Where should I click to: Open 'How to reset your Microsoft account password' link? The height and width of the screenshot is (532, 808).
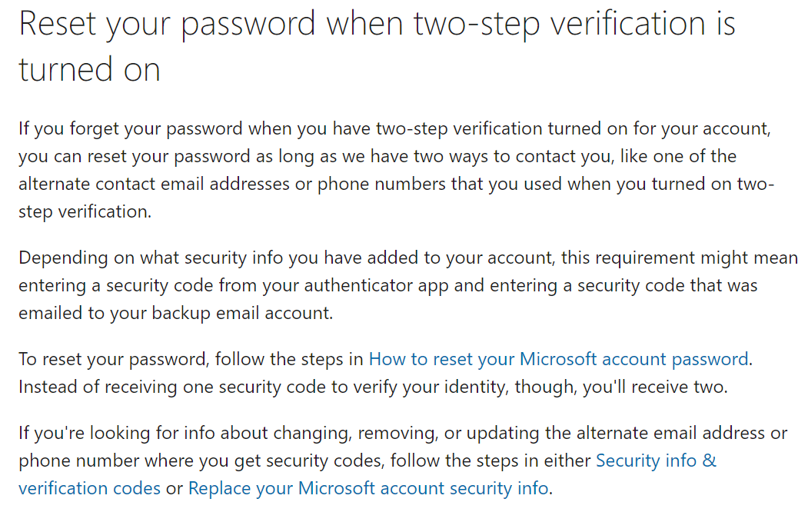(558, 359)
